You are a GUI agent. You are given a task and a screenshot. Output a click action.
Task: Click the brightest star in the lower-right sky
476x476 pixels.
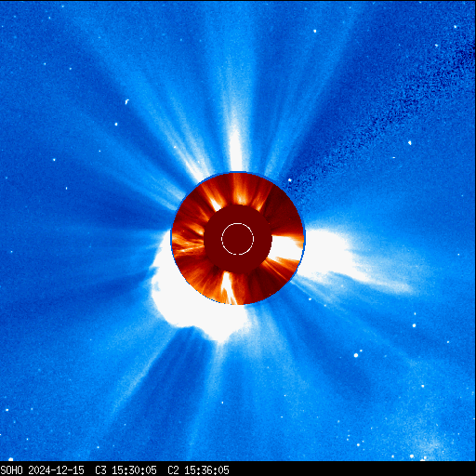(356, 355)
